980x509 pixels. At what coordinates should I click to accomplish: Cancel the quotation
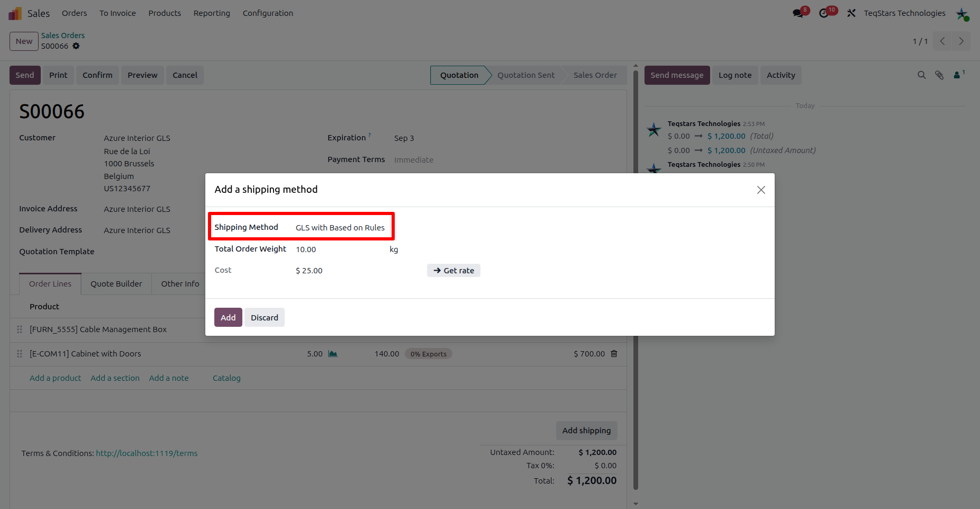(x=185, y=75)
